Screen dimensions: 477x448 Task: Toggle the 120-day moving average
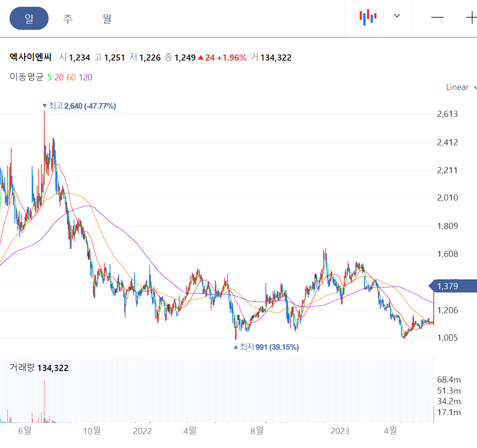[x=85, y=77]
